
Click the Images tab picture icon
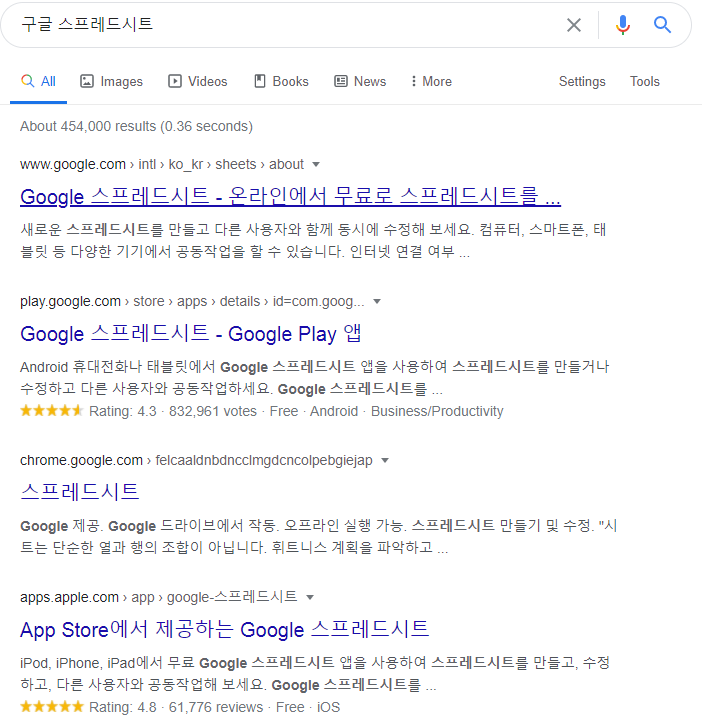[87, 81]
